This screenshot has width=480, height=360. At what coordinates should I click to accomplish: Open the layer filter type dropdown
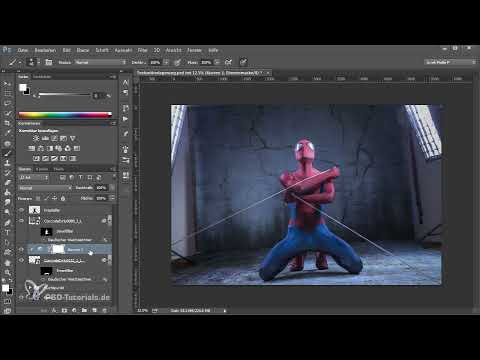coord(34,178)
